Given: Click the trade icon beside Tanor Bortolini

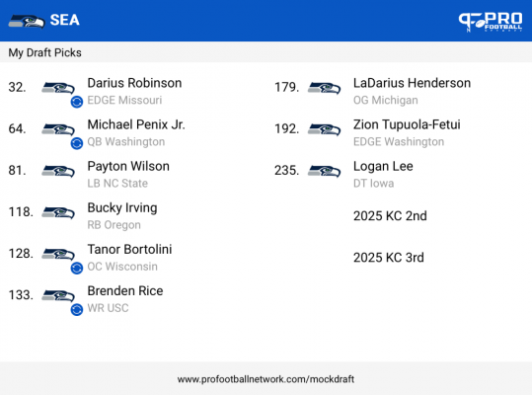Looking at the screenshot, I should 77,268.
